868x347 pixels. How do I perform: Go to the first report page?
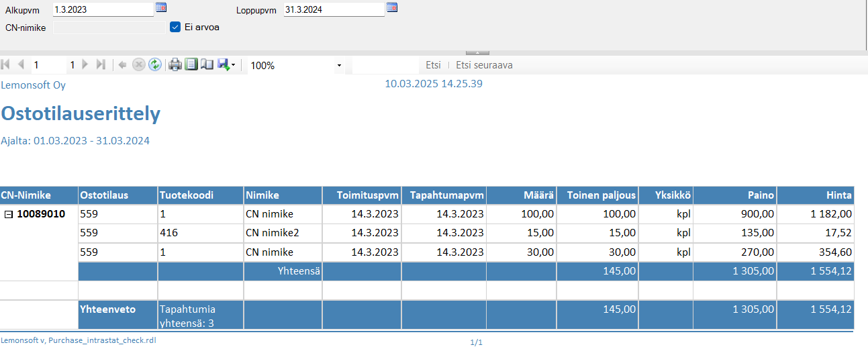[x=6, y=65]
